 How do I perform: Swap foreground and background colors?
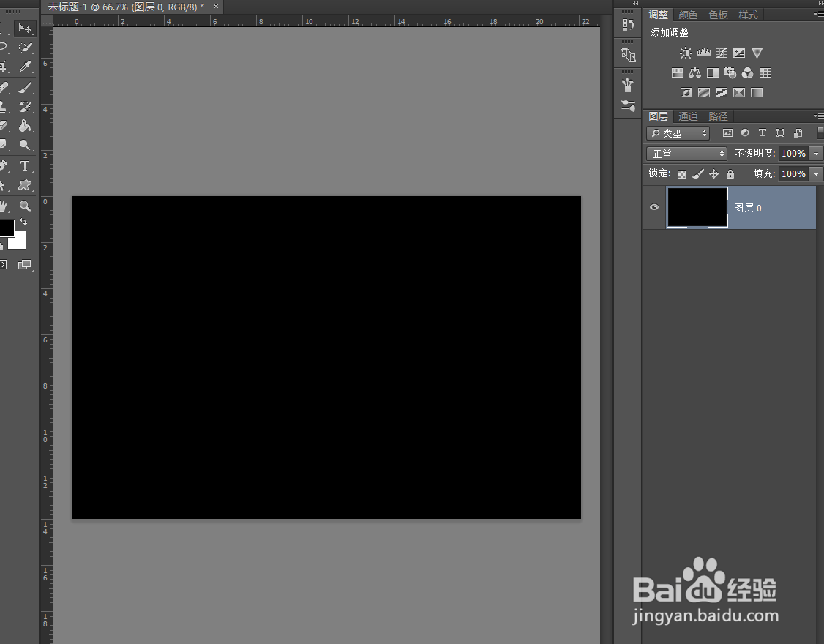point(23,222)
